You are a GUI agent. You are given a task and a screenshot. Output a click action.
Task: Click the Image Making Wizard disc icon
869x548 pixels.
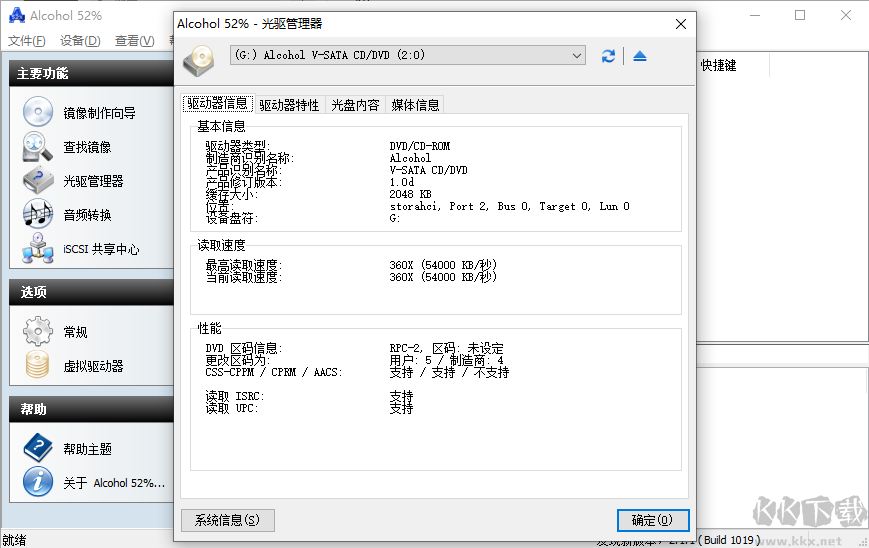(x=37, y=112)
